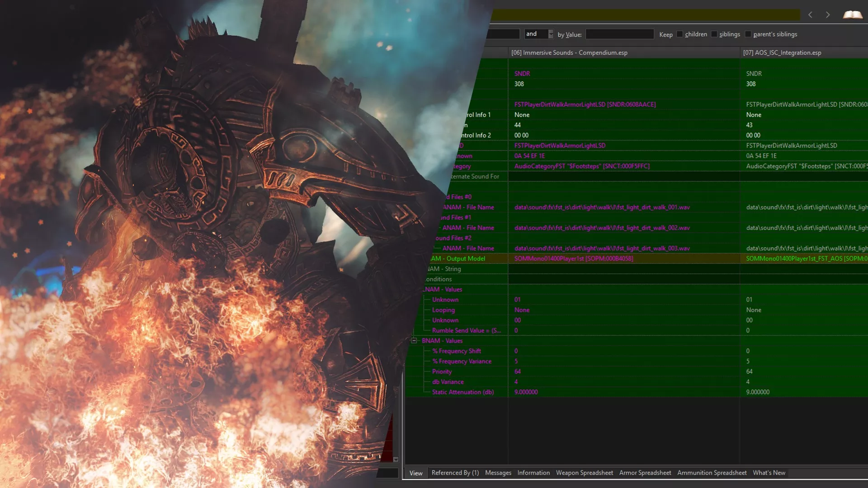Click 9.000000 in Compendium column

[x=526, y=392]
